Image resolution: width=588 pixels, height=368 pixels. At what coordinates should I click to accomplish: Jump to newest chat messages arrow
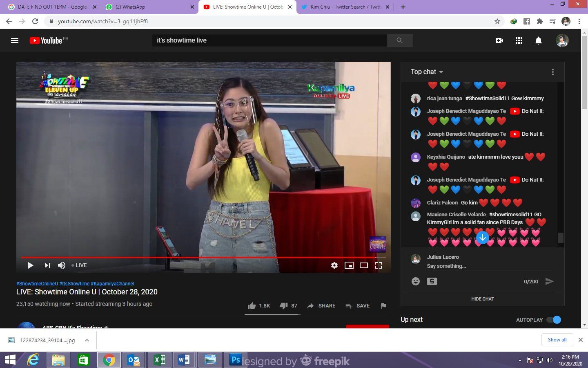coord(483,238)
